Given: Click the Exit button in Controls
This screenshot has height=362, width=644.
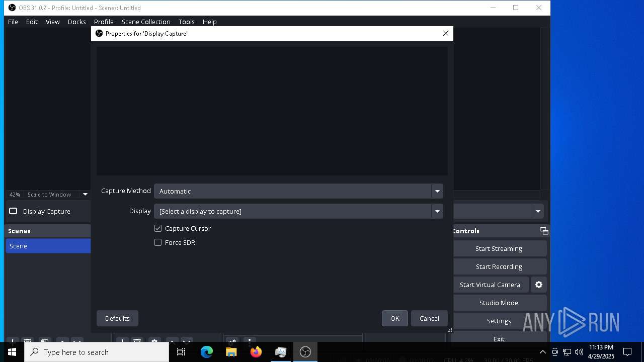Looking at the screenshot, I should coord(499,339).
